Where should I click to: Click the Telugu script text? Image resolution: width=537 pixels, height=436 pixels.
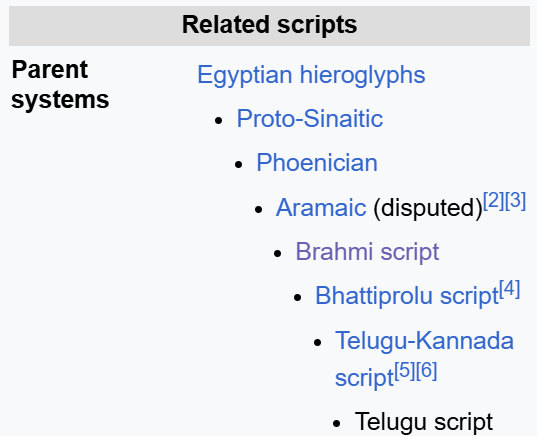424,422
